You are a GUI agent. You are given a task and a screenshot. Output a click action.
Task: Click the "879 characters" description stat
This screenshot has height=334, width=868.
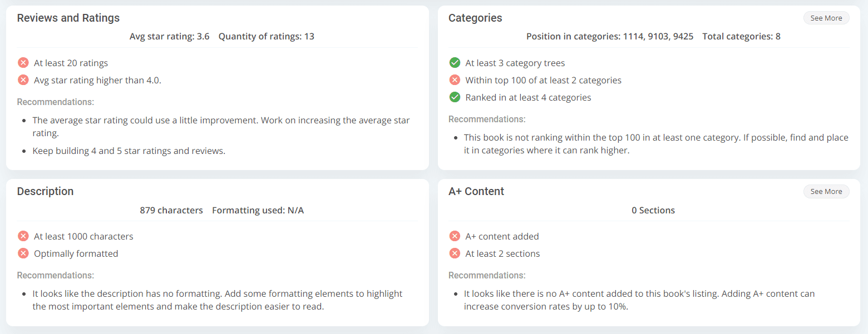click(171, 211)
